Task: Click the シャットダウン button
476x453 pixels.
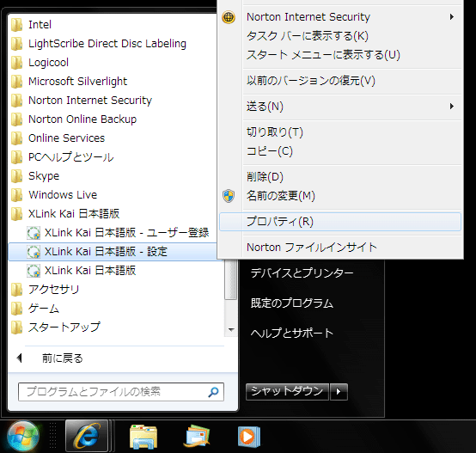Action: point(287,392)
